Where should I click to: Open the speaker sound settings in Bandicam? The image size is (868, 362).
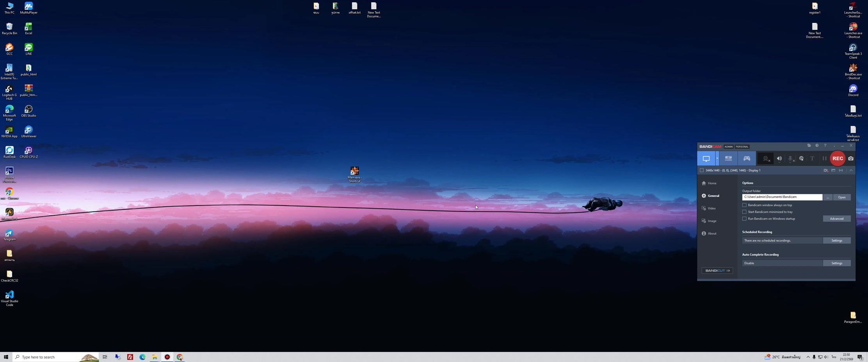tap(779, 159)
